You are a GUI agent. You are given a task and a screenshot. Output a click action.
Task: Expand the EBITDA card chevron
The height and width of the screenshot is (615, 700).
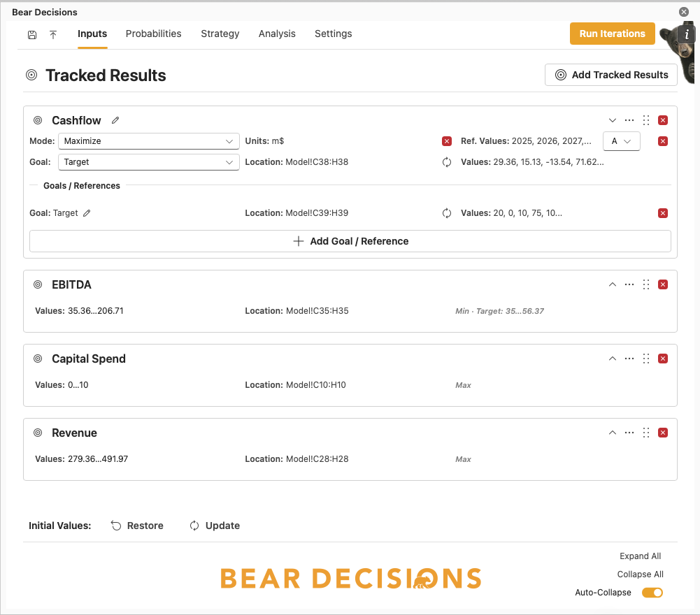pos(613,284)
